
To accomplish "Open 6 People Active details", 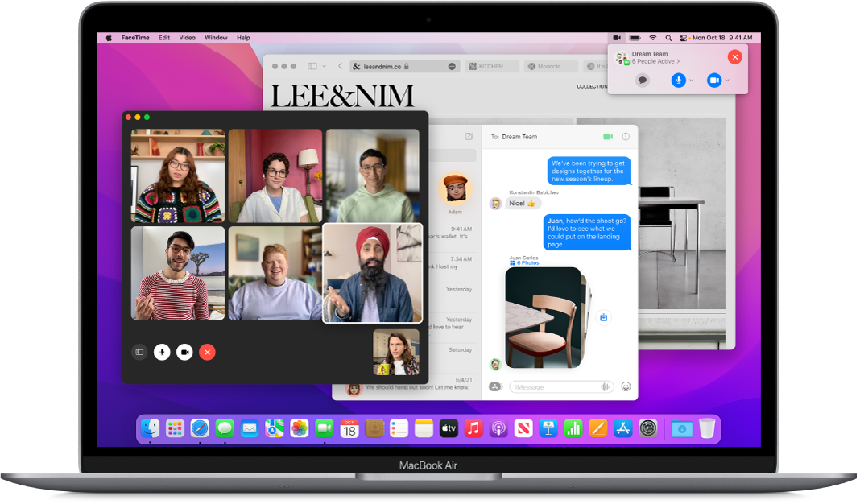I will point(655,61).
